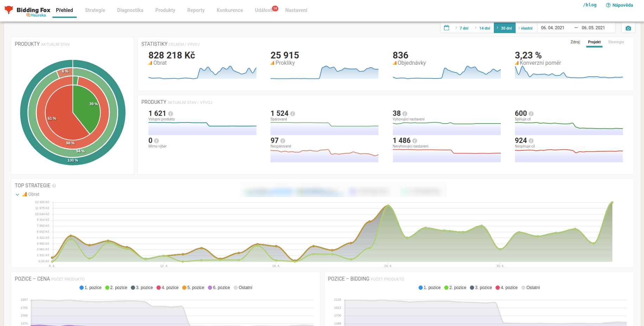Screen dimensions: 644x326
Task: Toggle 4. pozice in Pozice – Bidding legend
Action: click(x=507, y=288)
